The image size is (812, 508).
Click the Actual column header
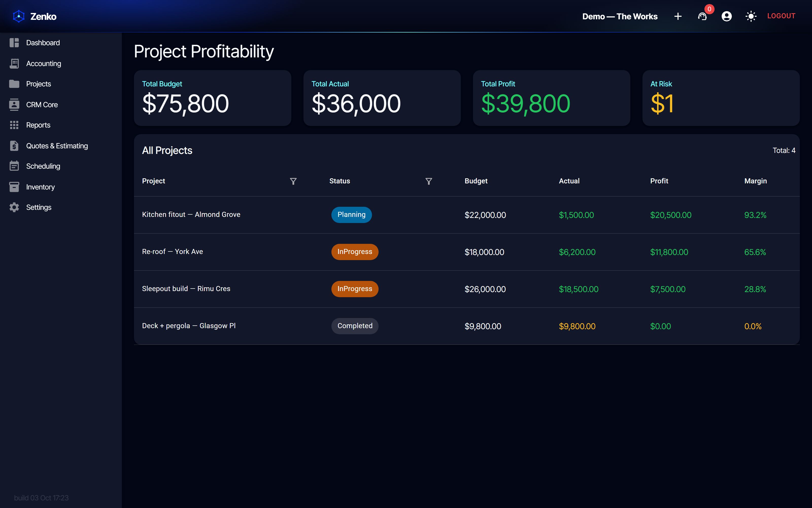click(x=569, y=181)
